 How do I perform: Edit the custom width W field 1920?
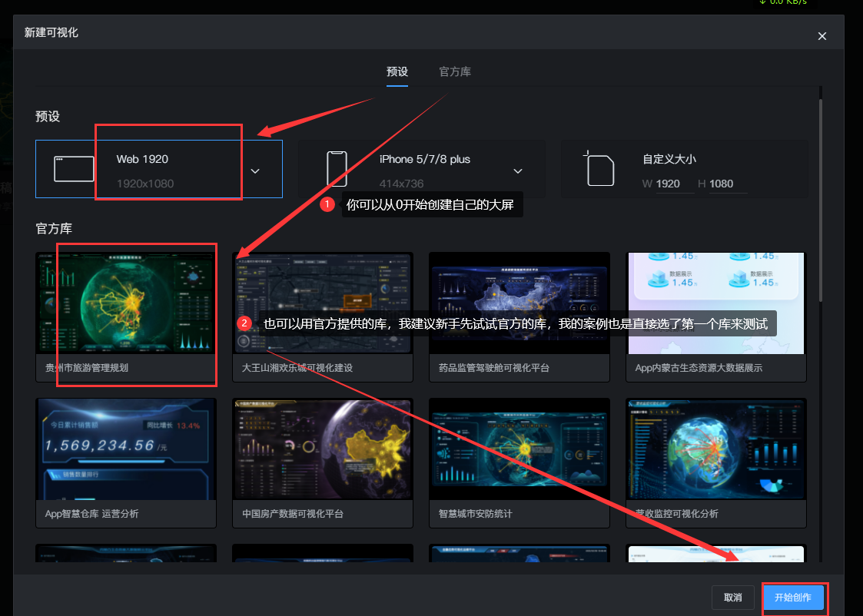[x=675, y=184]
